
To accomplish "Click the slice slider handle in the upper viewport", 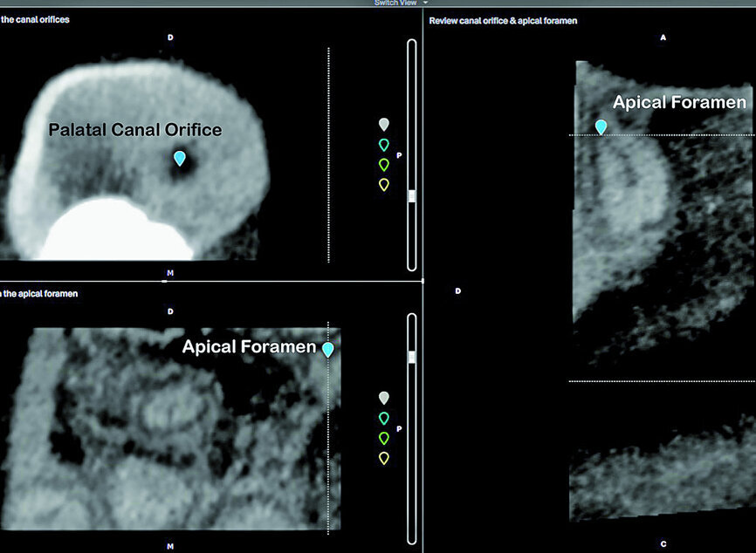I will coord(411,194).
